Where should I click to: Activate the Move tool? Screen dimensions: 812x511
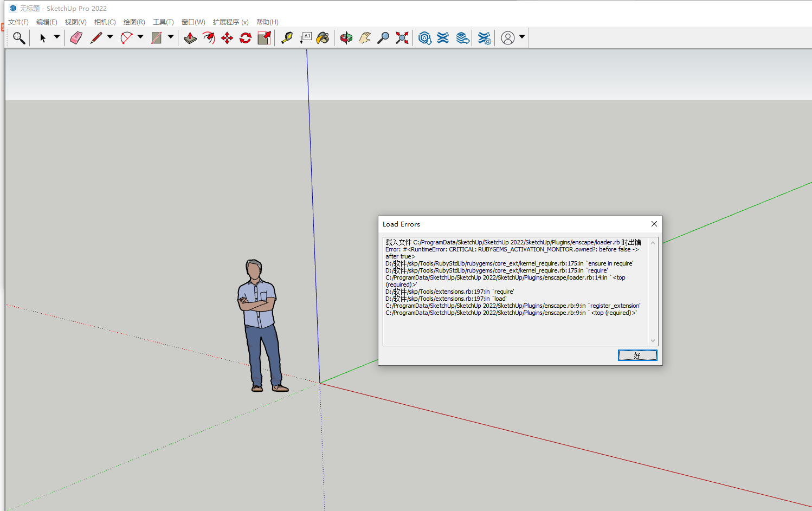coord(227,38)
